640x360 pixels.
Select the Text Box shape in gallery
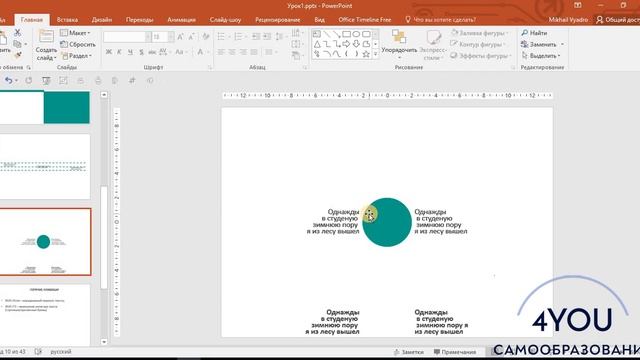(x=317, y=34)
